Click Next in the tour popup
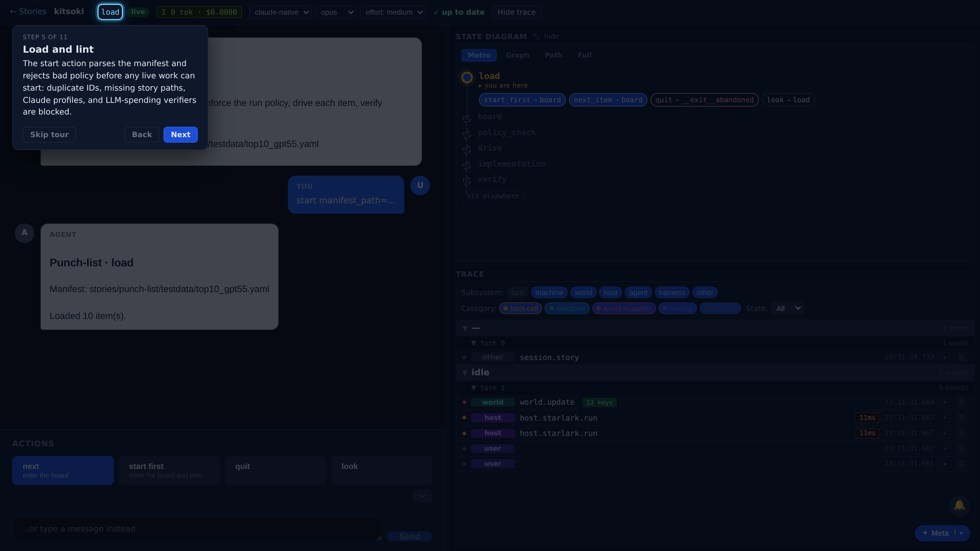 [x=181, y=135]
